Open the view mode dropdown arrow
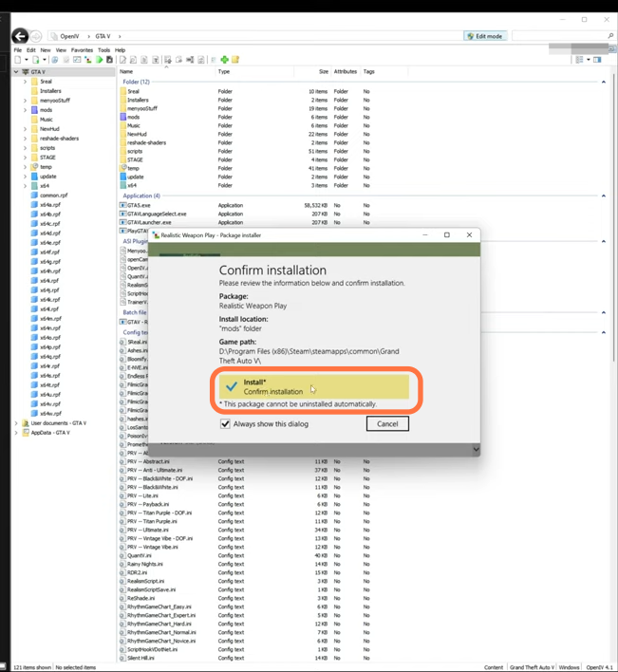Image resolution: width=618 pixels, height=672 pixels. (589, 60)
